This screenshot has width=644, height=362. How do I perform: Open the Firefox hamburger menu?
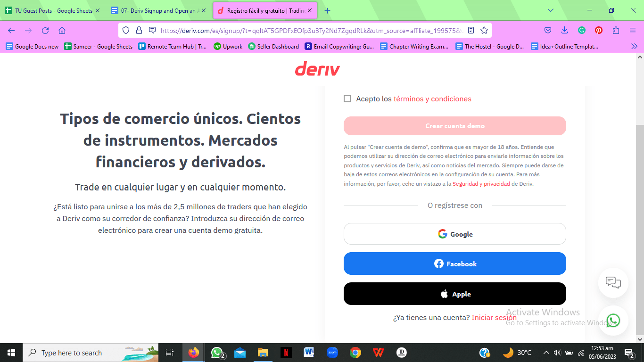[633, 30]
